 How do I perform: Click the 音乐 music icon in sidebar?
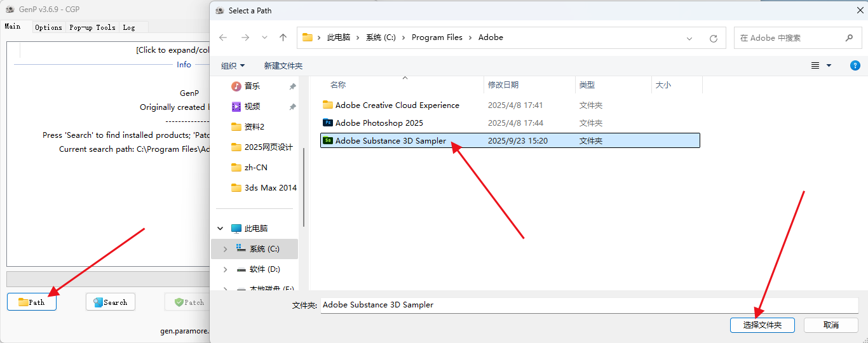236,86
